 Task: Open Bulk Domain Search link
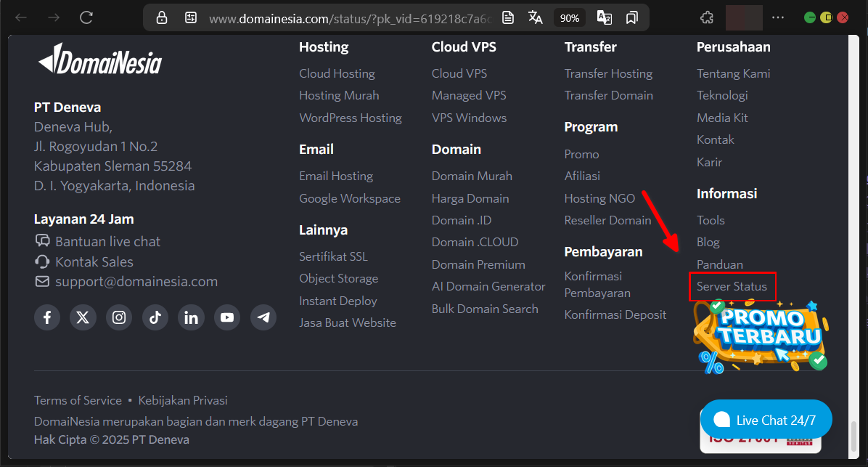pyautogui.click(x=485, y=309)
